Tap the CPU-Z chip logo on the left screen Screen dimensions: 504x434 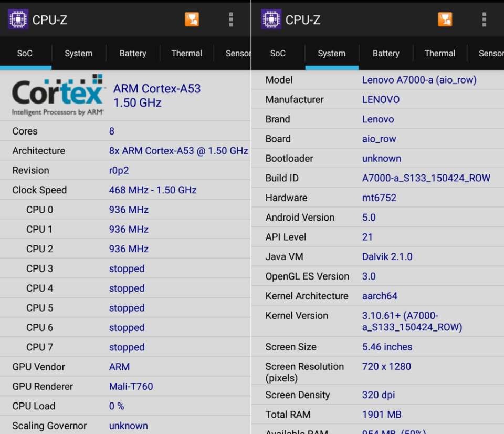tap(18, 19)
